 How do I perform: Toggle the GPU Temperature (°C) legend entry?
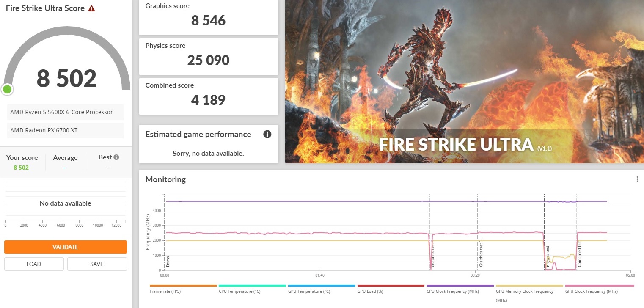coord(322,289)
